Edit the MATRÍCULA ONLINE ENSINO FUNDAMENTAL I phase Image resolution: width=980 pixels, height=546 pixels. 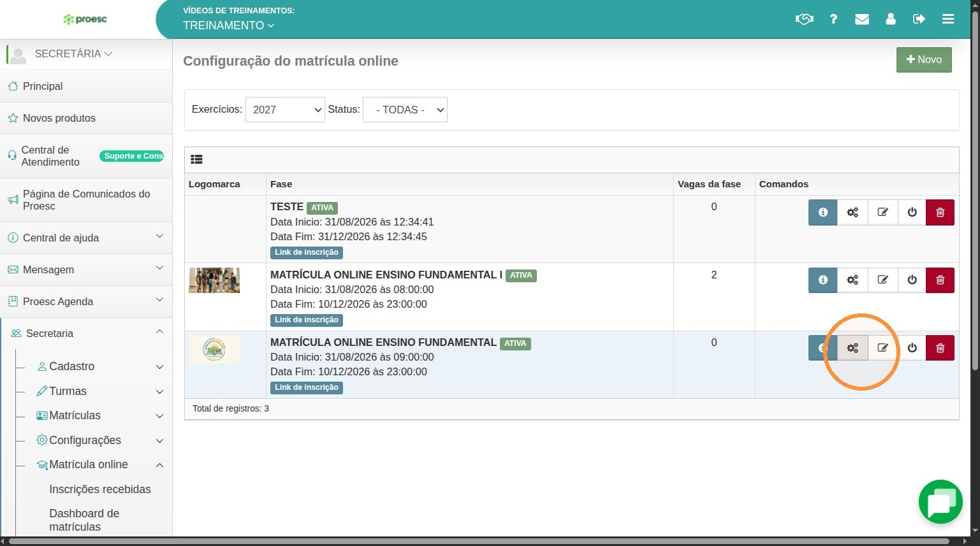pos(882,280)
